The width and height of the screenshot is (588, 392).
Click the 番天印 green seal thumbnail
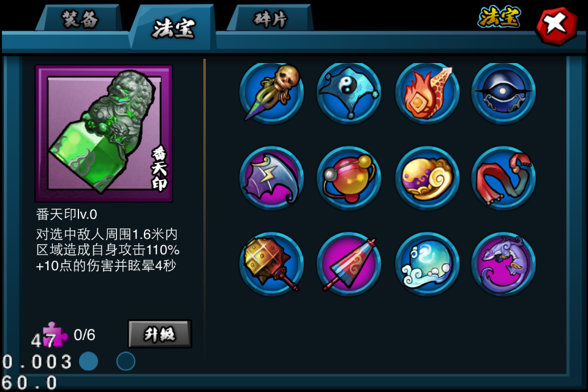104,134
